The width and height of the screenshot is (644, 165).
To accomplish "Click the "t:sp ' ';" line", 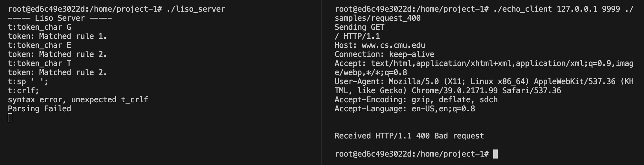I will click(28, 82).
